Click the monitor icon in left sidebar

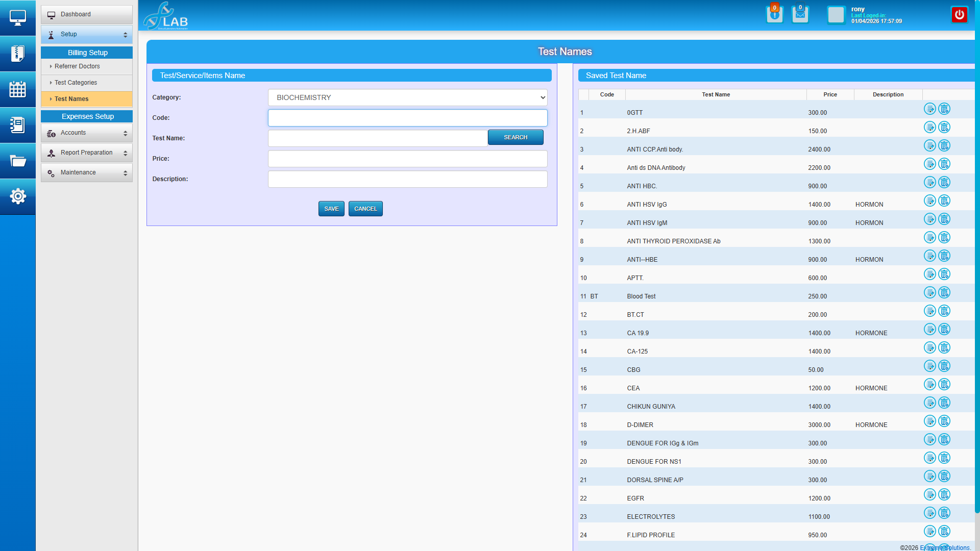(18, 18)
